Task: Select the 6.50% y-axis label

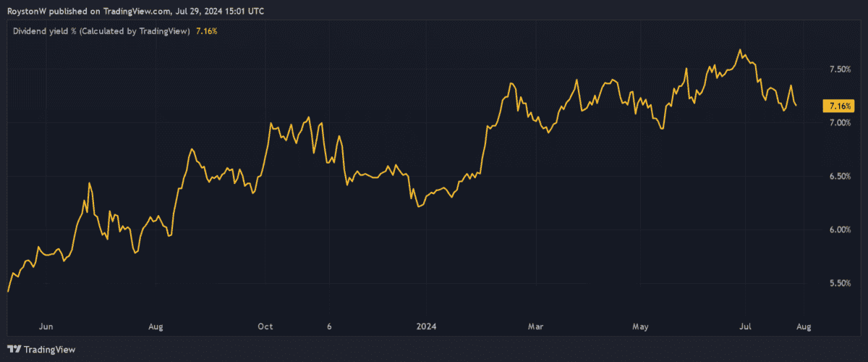Action: pos(839,177)
